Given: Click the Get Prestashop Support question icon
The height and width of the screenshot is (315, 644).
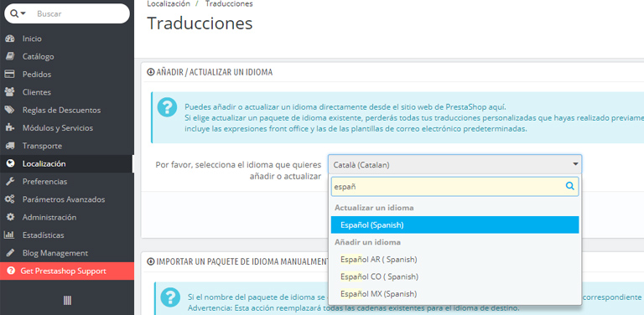Looking at the screenshot, I should [x=11, y=271].
